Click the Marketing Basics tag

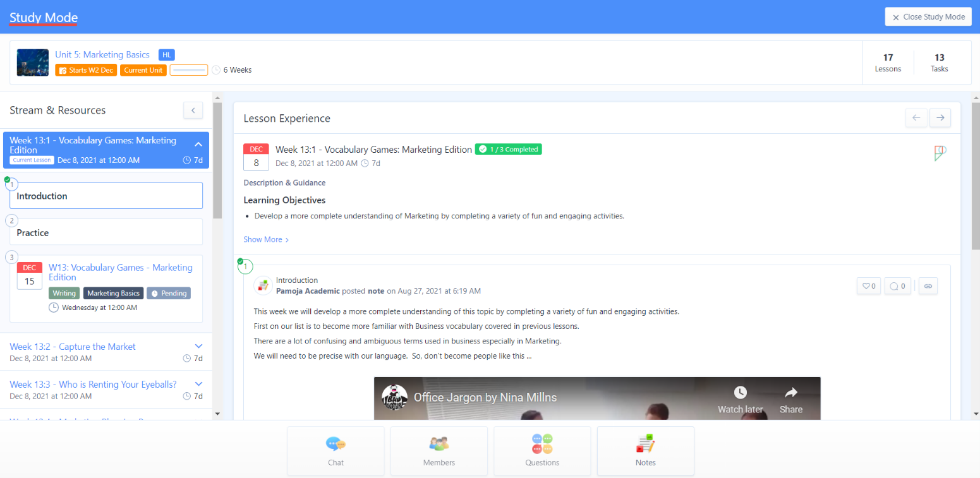click(x=113, y=294)
